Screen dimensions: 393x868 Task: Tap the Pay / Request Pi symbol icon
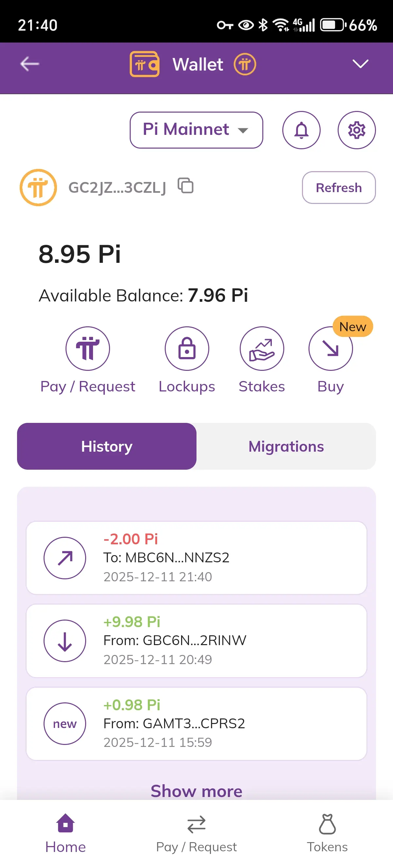pyautogui.click(x=88, y=349)
